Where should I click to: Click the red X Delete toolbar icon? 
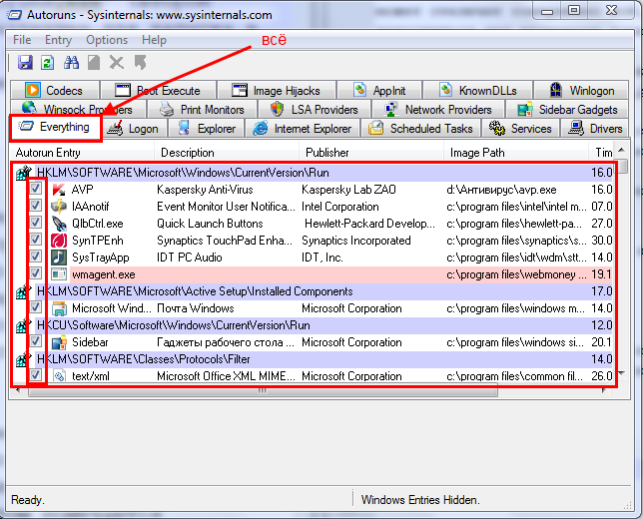pos(116,63)
